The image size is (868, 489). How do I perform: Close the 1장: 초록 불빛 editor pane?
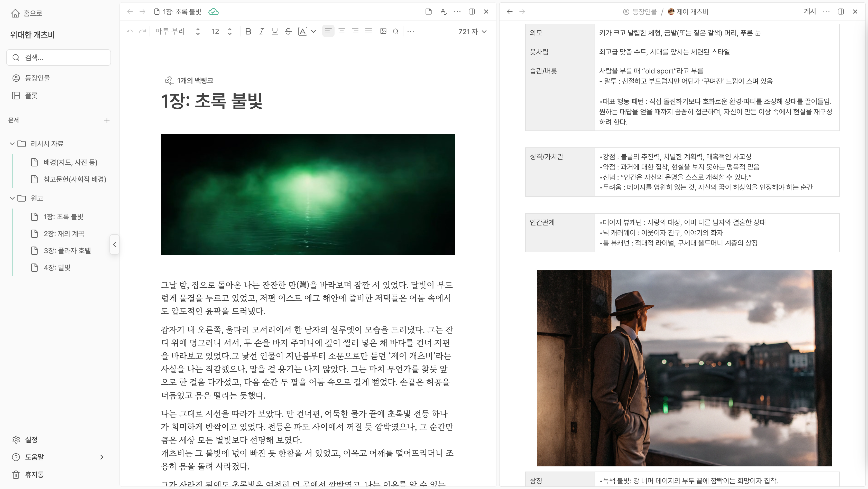pos(486,12)
